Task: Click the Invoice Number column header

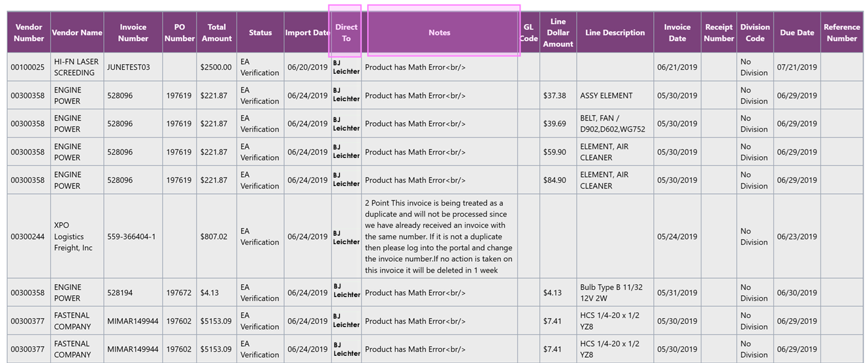Action: click(x=133, y=33)
